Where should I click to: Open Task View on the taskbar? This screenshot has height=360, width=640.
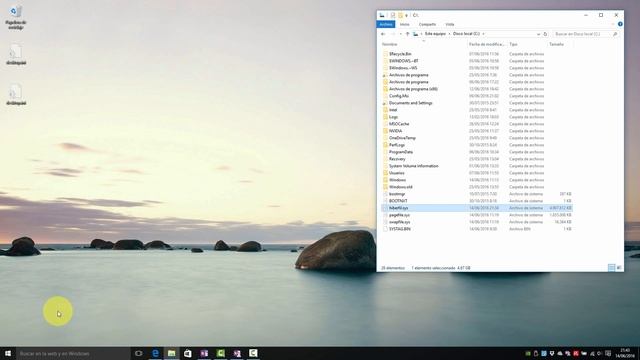tap(139, 353)
